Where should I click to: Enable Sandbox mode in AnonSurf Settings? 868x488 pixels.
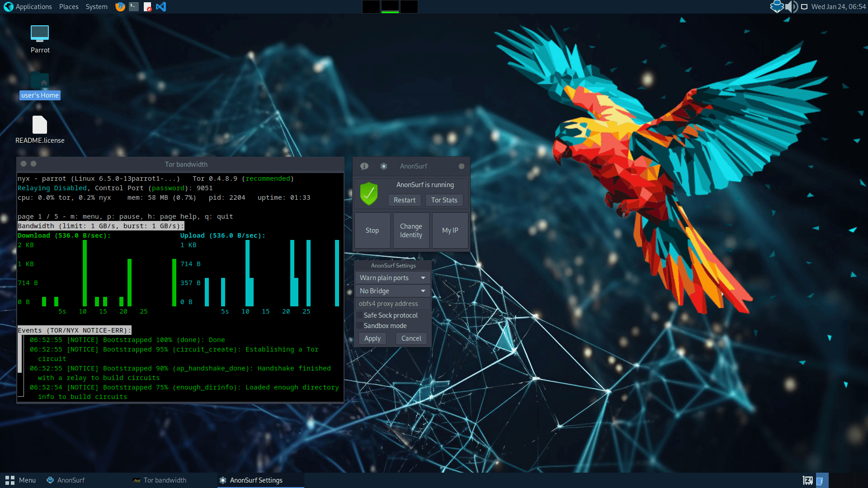(x=359, y=326)
